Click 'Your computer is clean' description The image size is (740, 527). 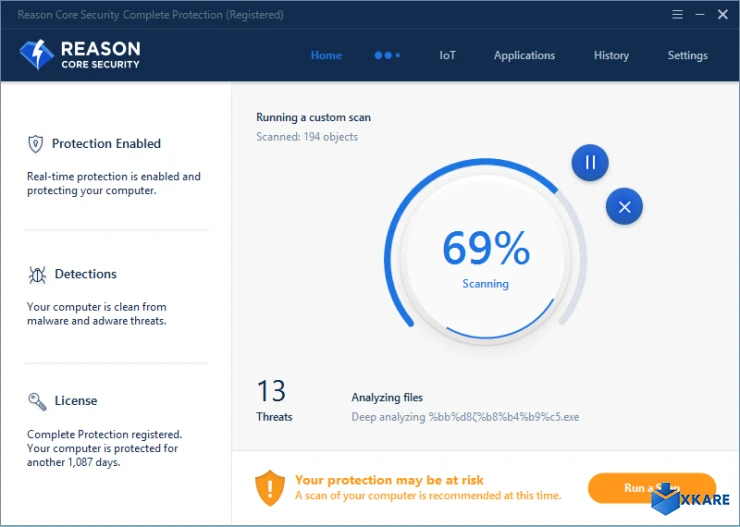(x=97, y=314)
